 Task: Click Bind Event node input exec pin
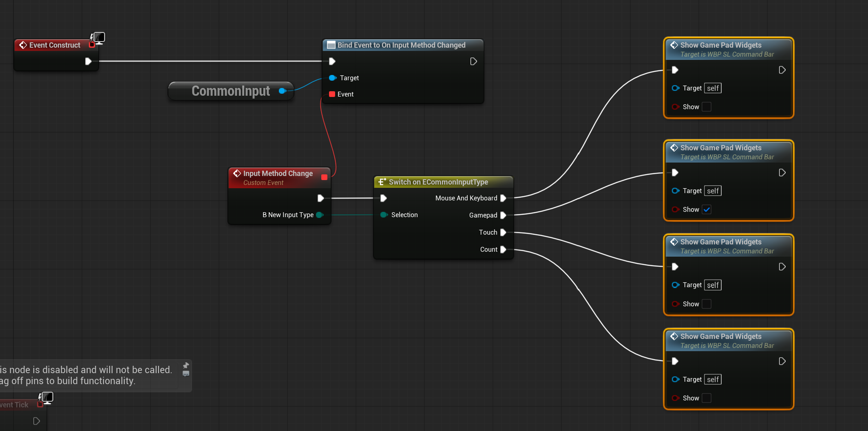point(332,62)
